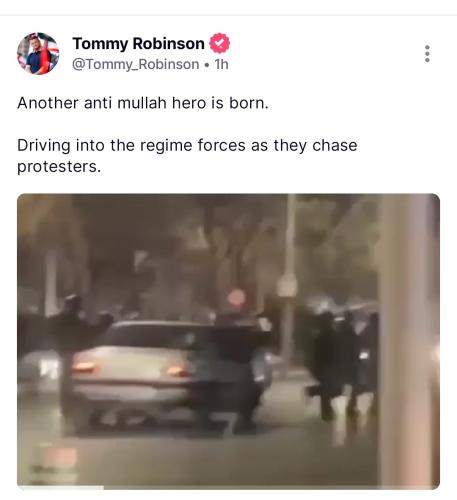This screenshot has width=457, height=500.
Task: Play the embedded street video
Action: (x=228, y=341)
